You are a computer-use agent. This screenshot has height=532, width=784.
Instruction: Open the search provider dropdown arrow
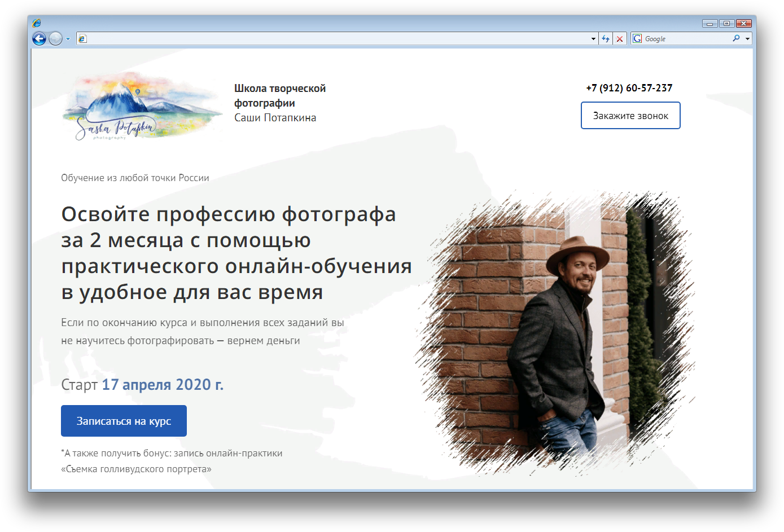click(x=748, y=38)
